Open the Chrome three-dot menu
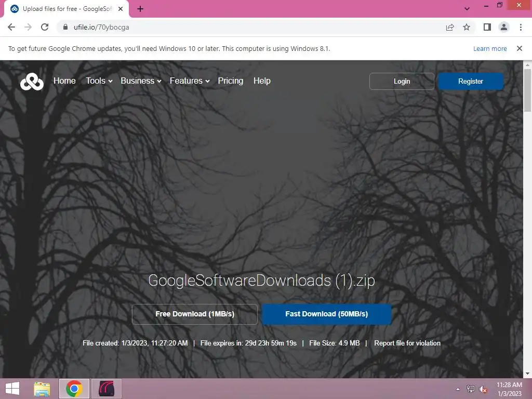Screen dimensions: 532x399 point(521,27)
